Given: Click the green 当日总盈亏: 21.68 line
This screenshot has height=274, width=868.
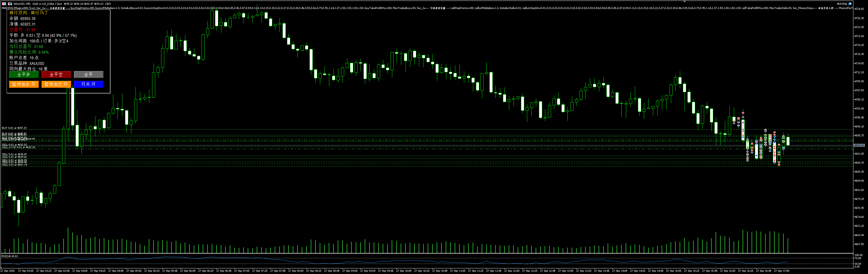Looking at the screenshot, I should coord(26,46).
